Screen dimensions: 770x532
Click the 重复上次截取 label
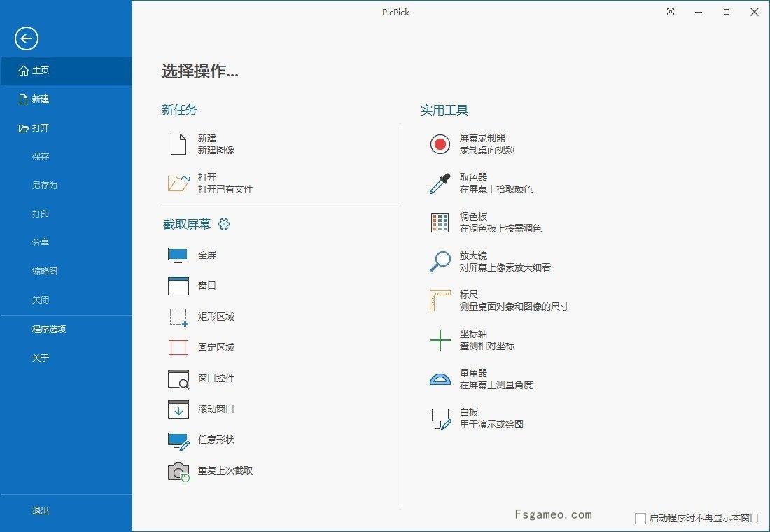(225, 470)
